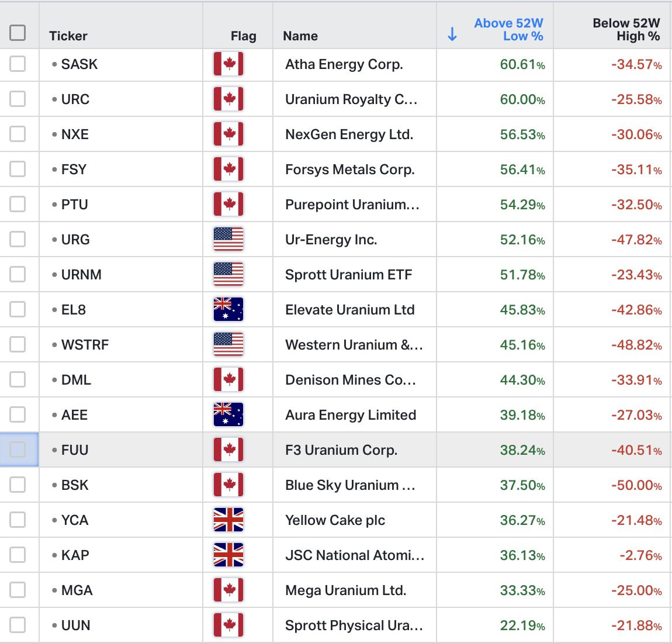Click the WSTRF ticker symbol
Screen dimensions: 672x643
click(x=85, y=345)
